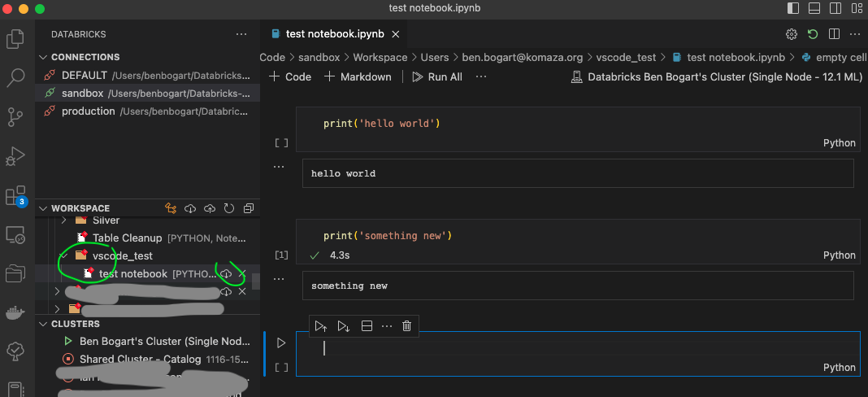Open output options for 'something new' output

coord(280,278)
